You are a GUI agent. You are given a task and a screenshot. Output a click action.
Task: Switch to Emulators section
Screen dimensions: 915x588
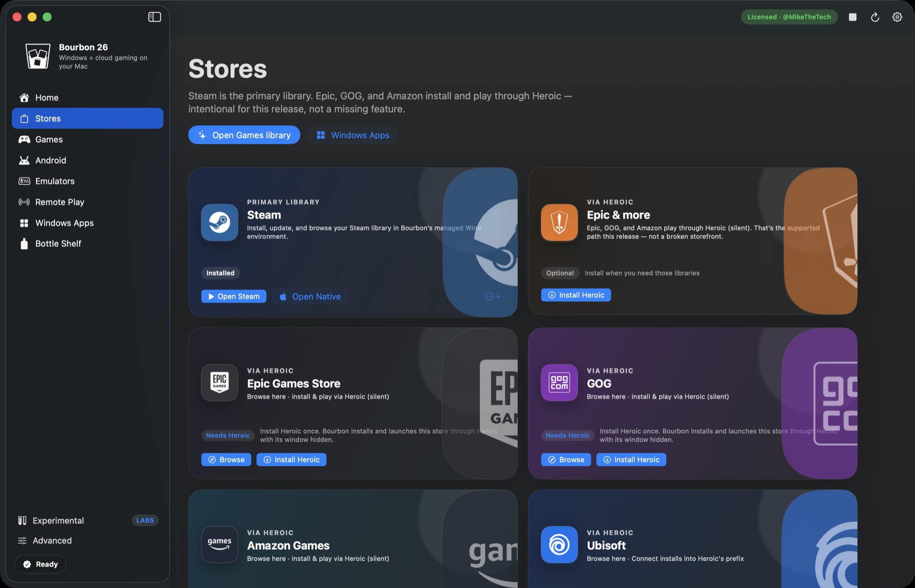pos(87,181)
